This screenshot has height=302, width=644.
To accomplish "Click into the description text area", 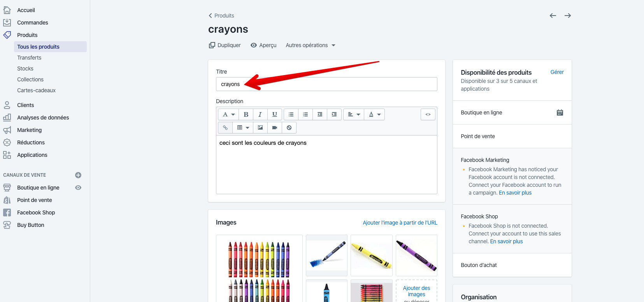I will click(x=326, y=165).
